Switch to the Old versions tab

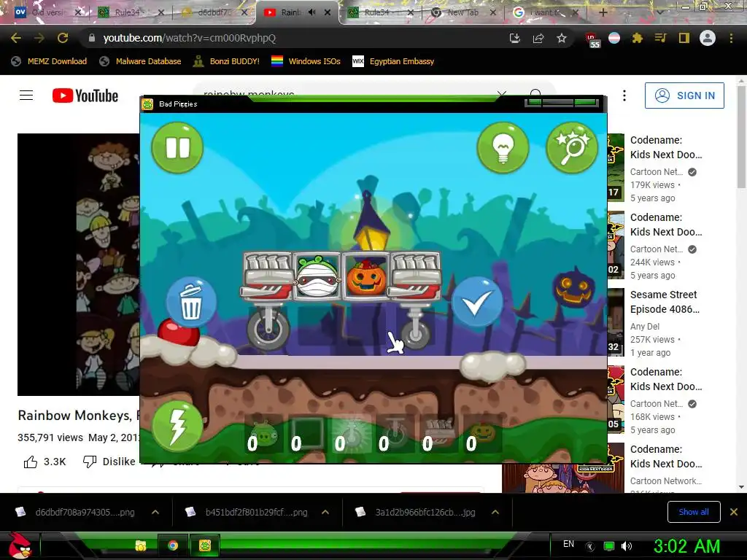click(47, 12)
